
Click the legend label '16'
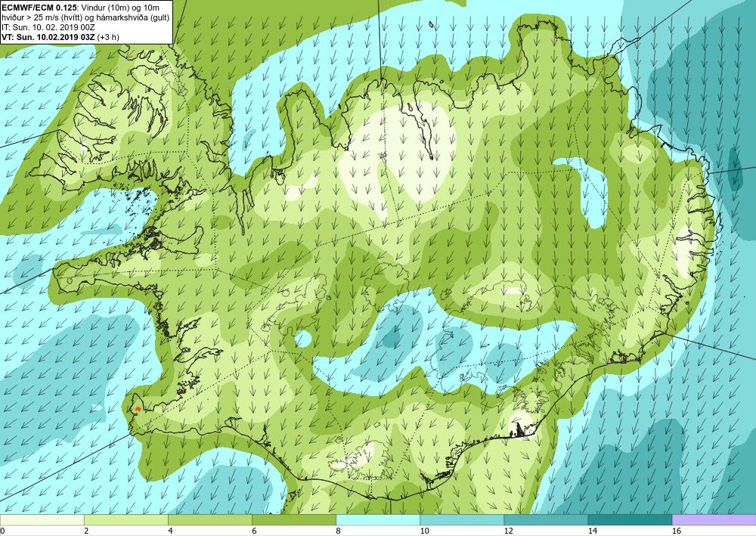point(677,531)
